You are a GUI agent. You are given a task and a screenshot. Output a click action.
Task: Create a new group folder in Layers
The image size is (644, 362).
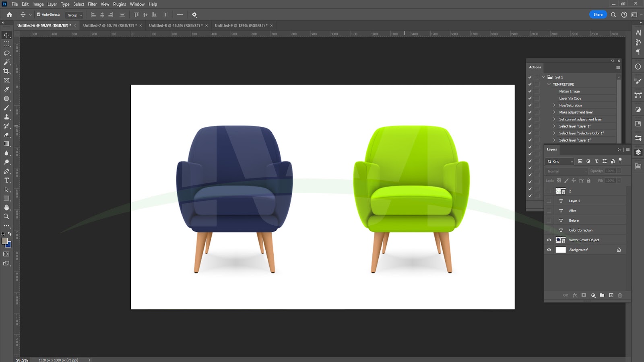(x=602, y=295)
